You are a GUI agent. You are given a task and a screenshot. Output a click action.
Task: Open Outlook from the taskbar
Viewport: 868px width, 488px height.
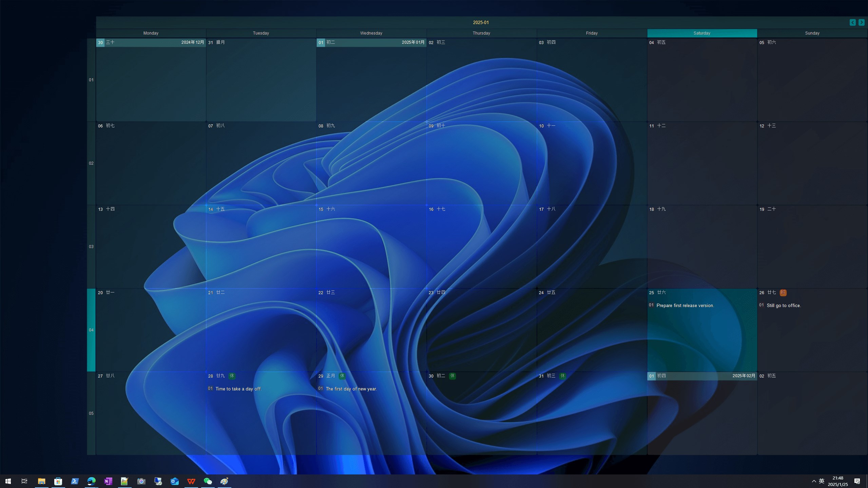174,481
